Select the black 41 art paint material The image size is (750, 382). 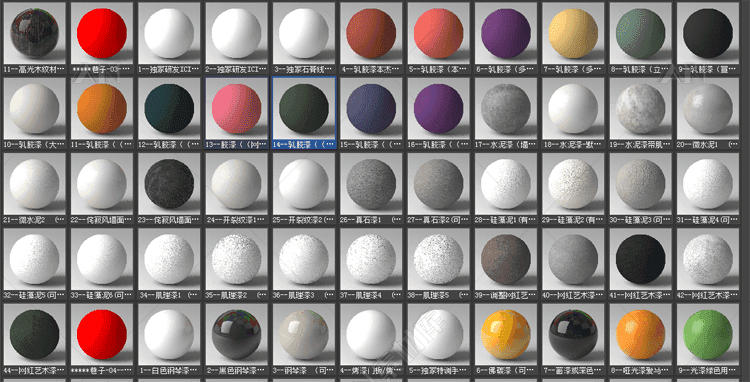point(641,260)
